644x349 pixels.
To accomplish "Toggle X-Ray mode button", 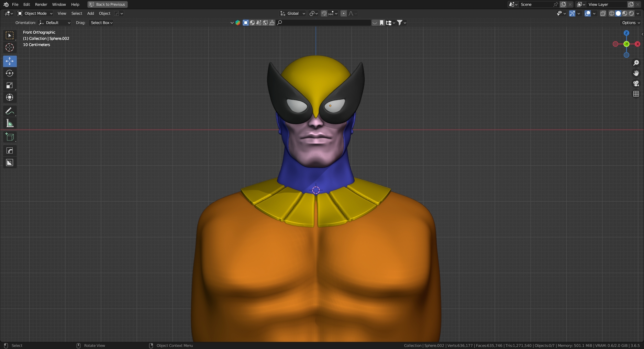I will pyautogui.click(x=603, y=13).
